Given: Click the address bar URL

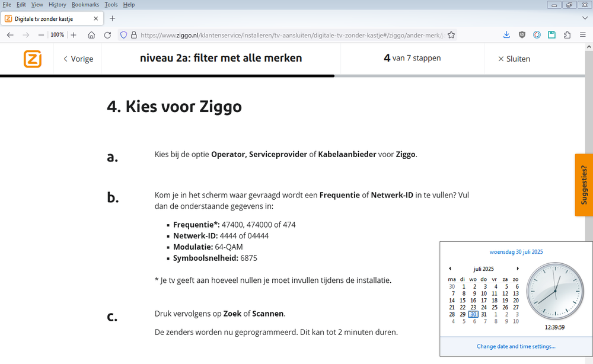Looking at the screenshot, I should pyautogui.click(x=292, y=35).
